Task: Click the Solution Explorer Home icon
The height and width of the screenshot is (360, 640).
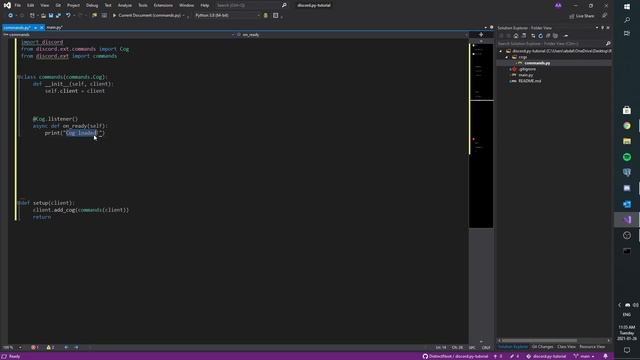Action: (516, 36)
